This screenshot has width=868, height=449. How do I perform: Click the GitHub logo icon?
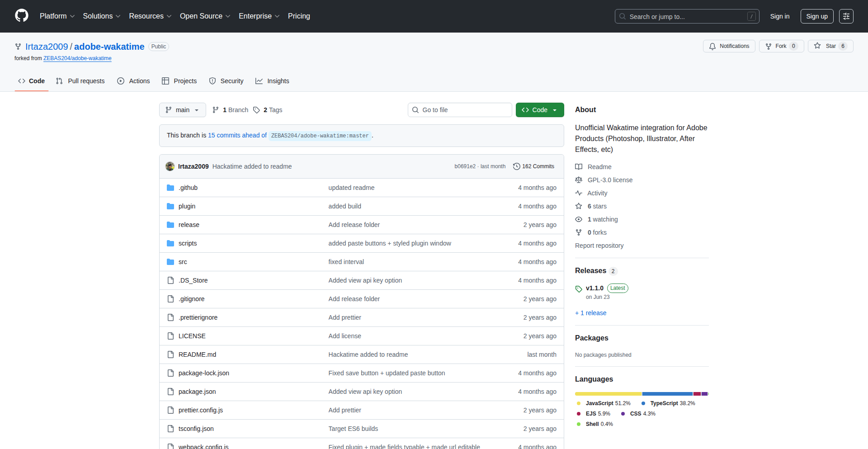click(21, 16)
